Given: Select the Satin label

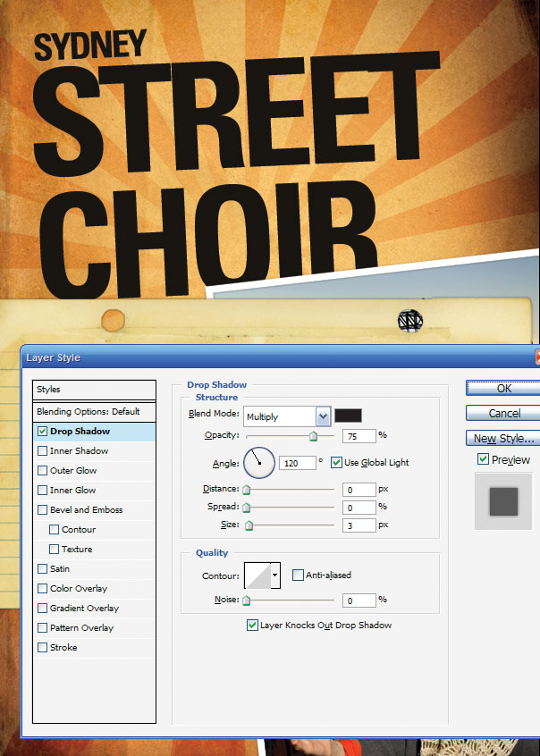Looking at the screenshot, I should [60, 569].
